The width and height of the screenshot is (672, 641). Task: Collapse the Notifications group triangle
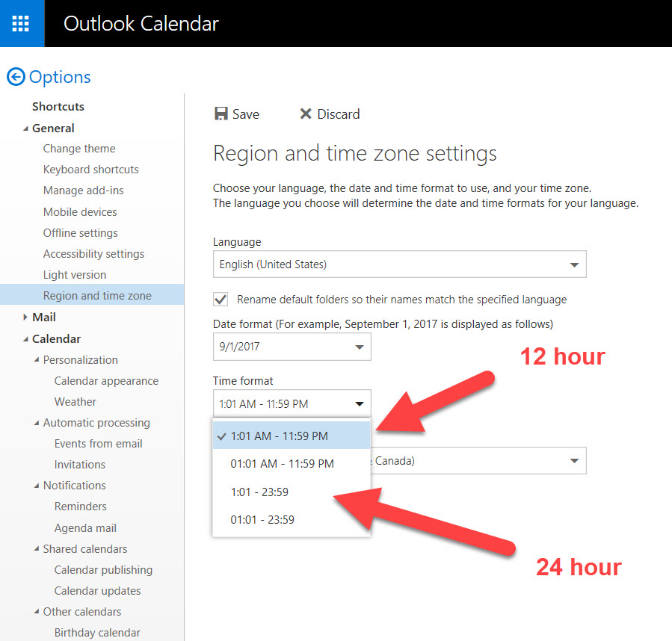[37, 486]
